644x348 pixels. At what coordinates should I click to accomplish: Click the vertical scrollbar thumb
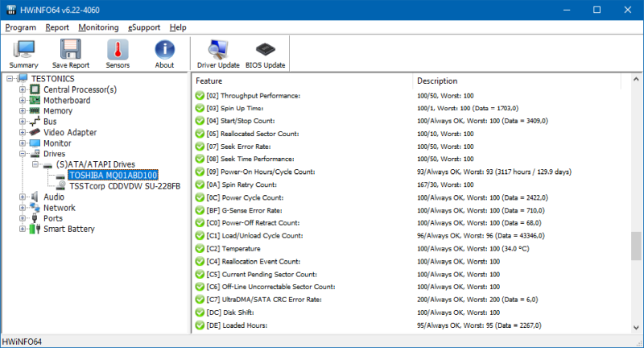tap(637, 247)
